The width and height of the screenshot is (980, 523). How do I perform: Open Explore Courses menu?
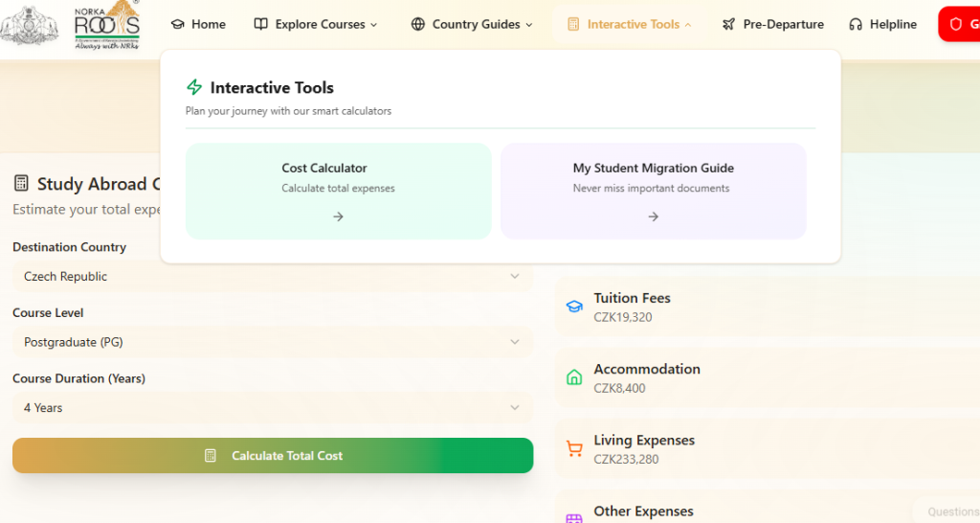point(316,24)
